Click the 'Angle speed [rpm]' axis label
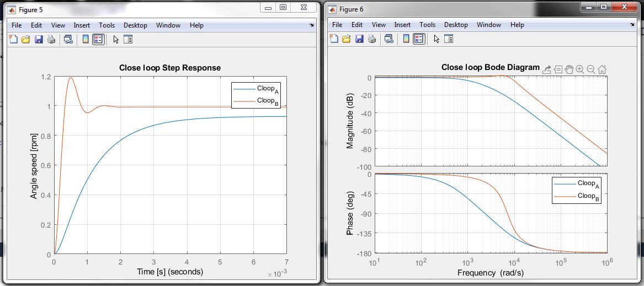This screenshot has height=286, width=644. coord(34,166)
